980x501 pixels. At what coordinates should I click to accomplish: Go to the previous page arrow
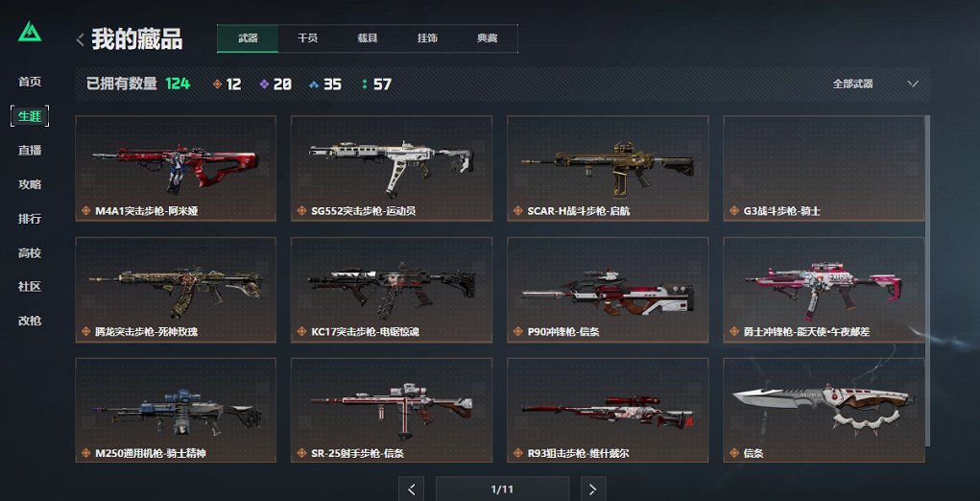pyautogui.click(x=411, y=489)
